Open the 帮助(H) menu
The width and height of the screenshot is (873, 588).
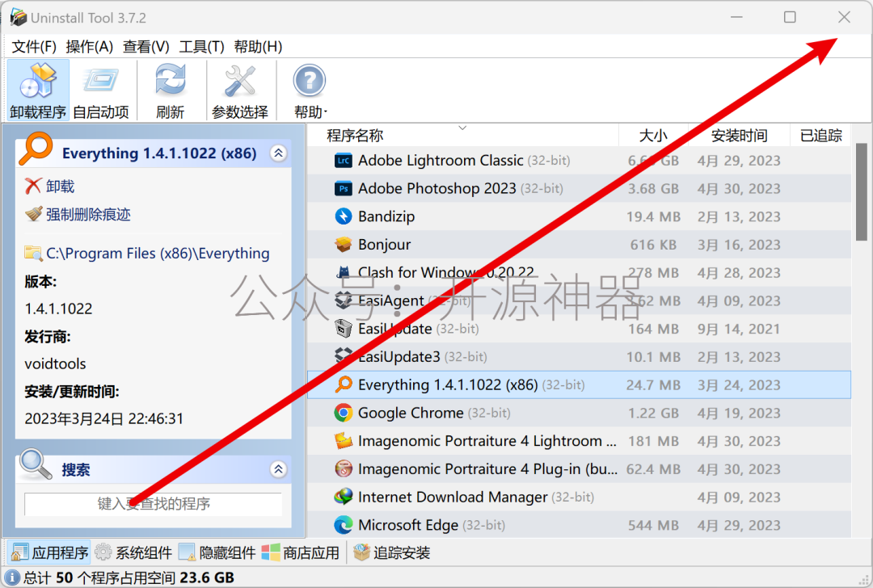(258, 47)
